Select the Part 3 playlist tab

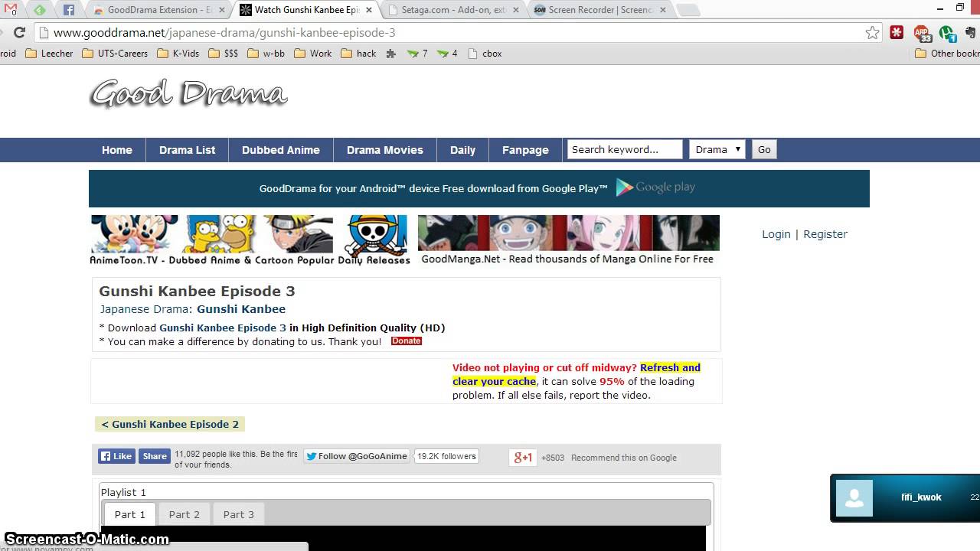[238, 514]
